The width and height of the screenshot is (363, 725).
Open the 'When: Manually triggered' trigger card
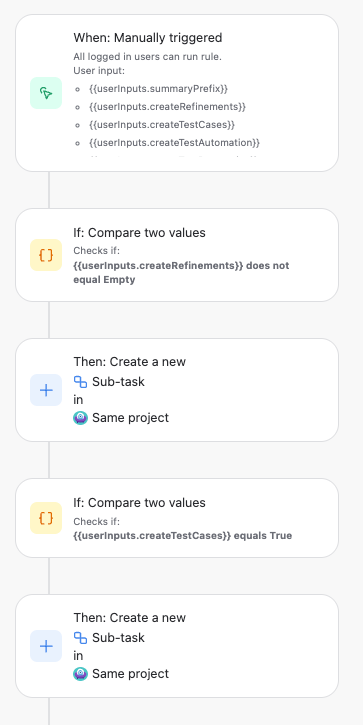(x=177, y=93)
